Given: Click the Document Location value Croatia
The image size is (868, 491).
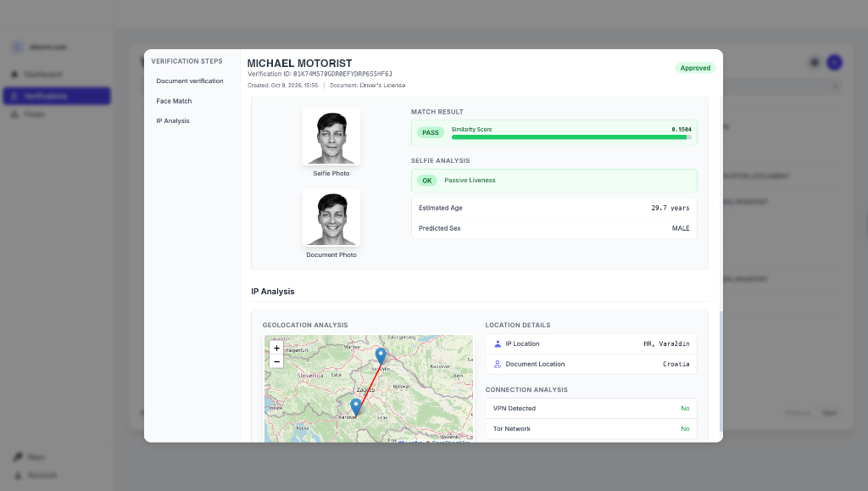Looking at the screenshot, I should [x=676, y=365].
